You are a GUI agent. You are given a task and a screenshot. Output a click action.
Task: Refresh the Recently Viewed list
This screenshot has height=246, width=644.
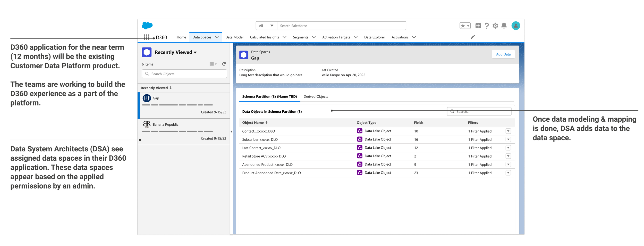[224, 64]
